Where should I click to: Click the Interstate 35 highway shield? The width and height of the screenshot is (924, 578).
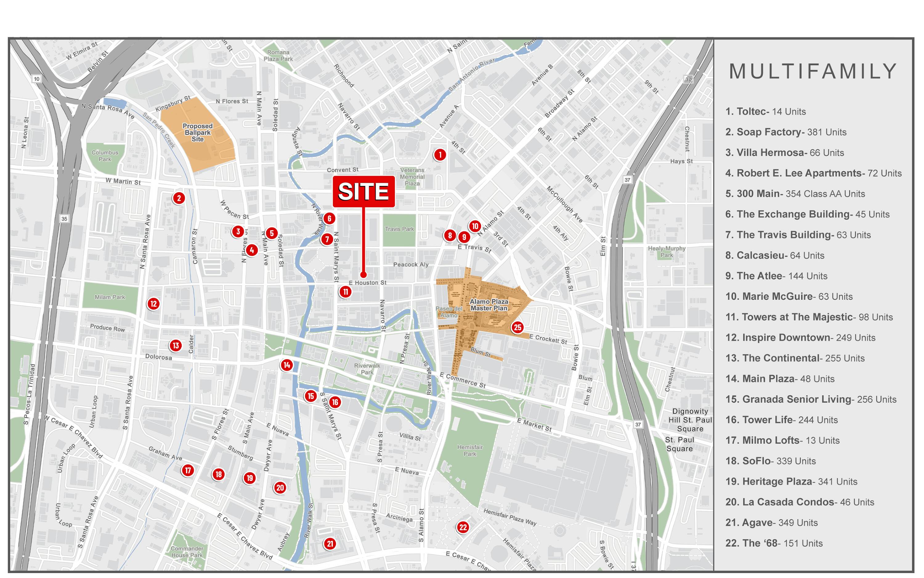(64, 219)
